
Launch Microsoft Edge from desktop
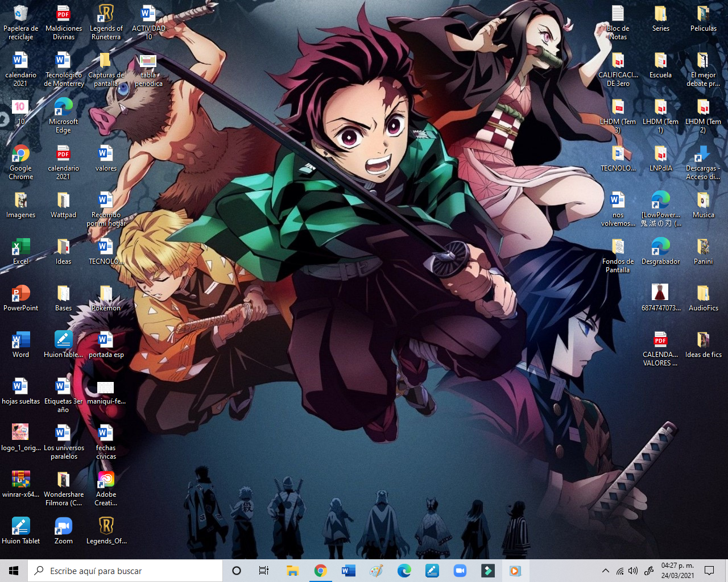click(63, 116)
